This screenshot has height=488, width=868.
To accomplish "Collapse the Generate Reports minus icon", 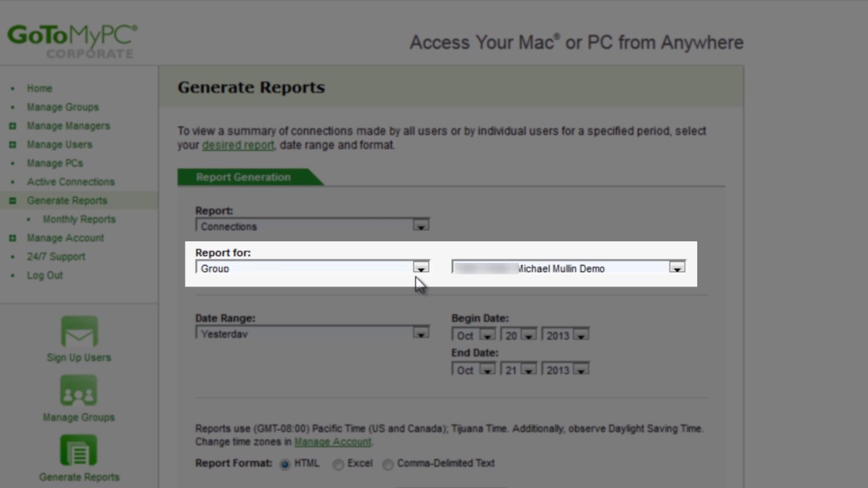I will coord(12,201).
